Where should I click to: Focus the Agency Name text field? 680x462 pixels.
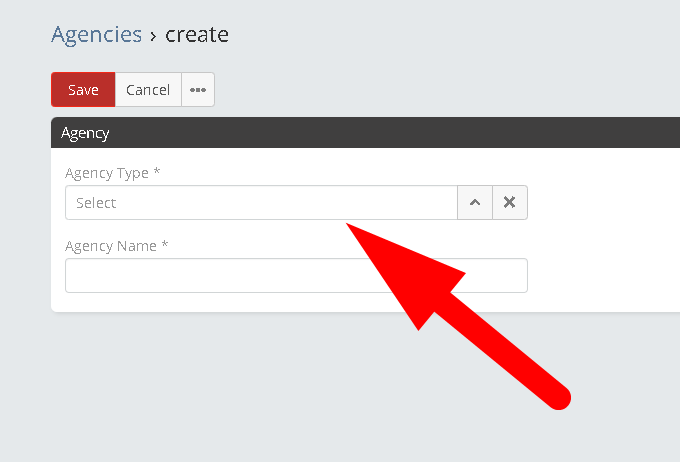point(296,276)
